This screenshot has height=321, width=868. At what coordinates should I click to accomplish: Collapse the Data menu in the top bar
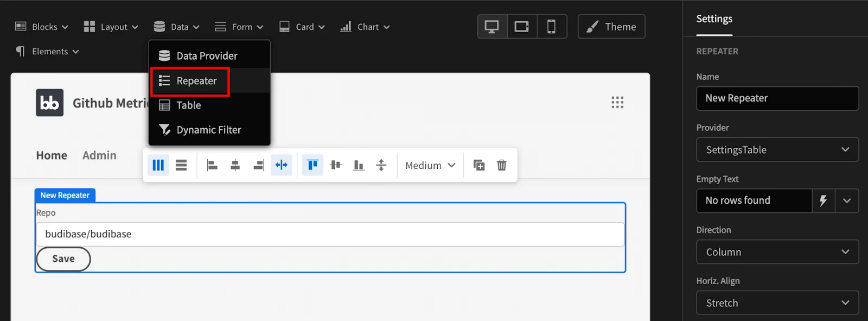pyautogui.click(x=177, y=27)
